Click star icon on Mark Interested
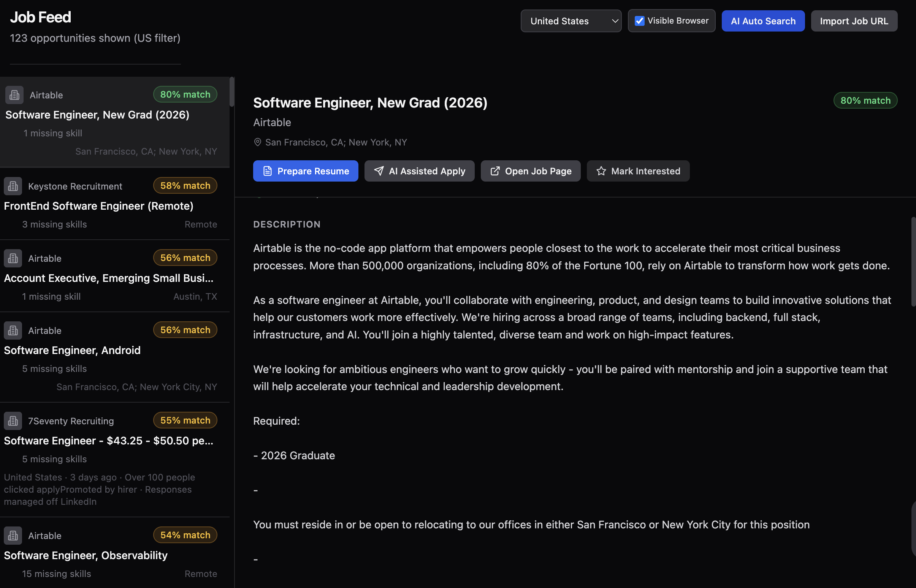The image size is (916, 588). 601,171
